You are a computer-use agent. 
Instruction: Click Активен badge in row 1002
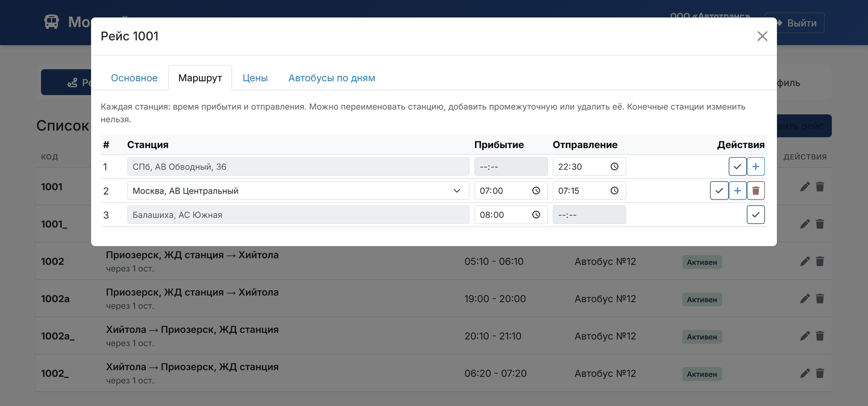(x=702, y=262)
